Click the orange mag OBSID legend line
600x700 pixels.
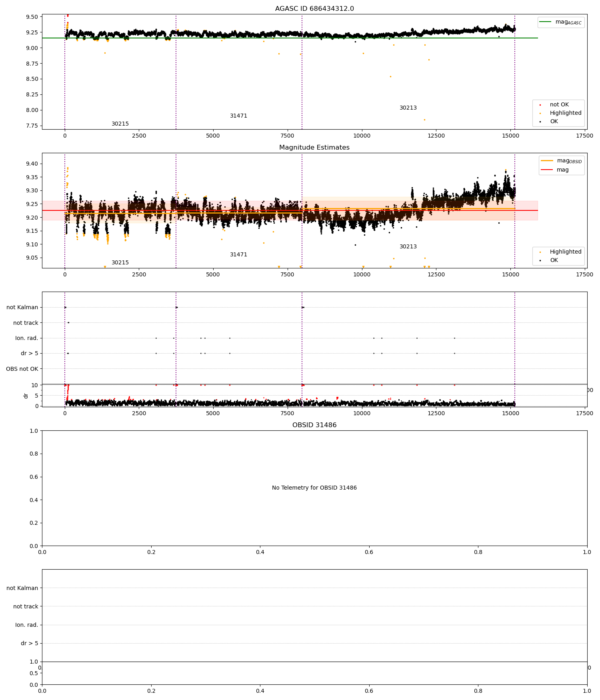(547, 161)
